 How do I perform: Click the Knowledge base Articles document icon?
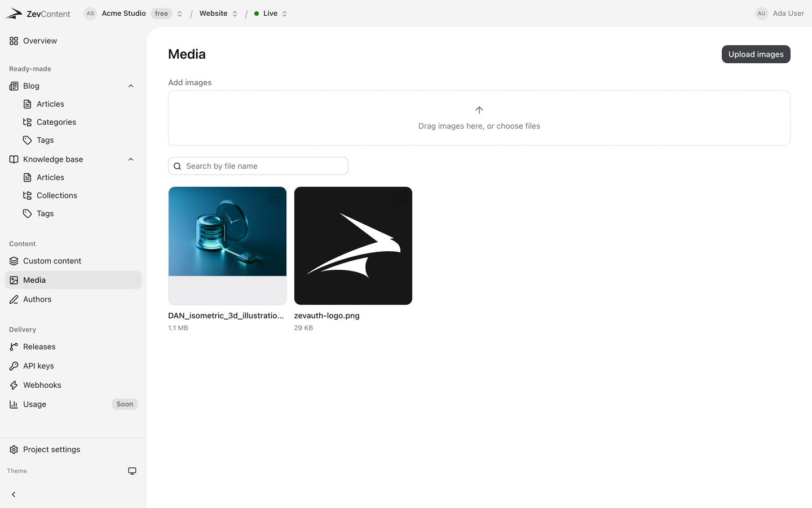point(27,177)
